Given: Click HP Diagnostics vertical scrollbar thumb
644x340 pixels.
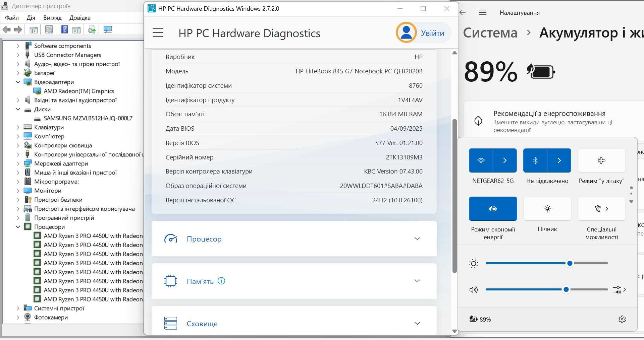Looking at the screenshot, I should click(454, 196).
